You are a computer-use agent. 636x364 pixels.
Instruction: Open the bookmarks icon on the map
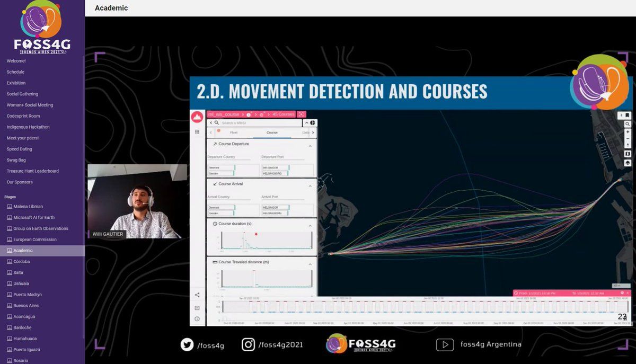[628, 115]
